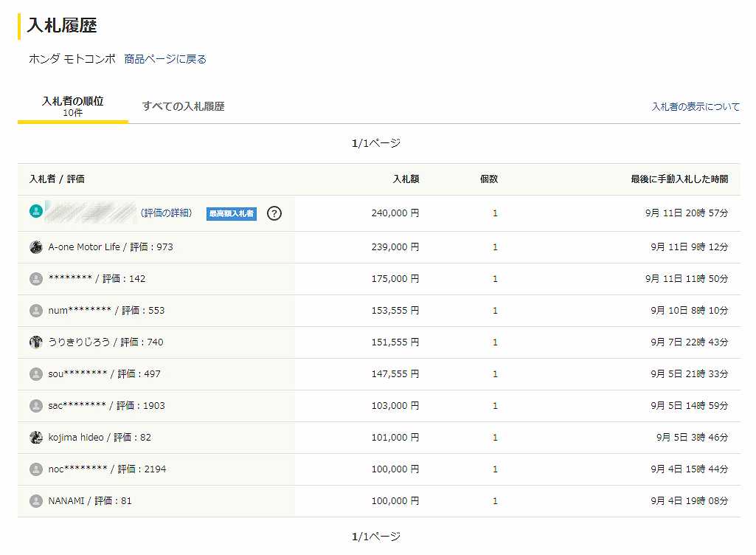This screenshot has height=555, width=756.
Task: Click kojima hideo's avatar icon
Action: coord(35,438)
